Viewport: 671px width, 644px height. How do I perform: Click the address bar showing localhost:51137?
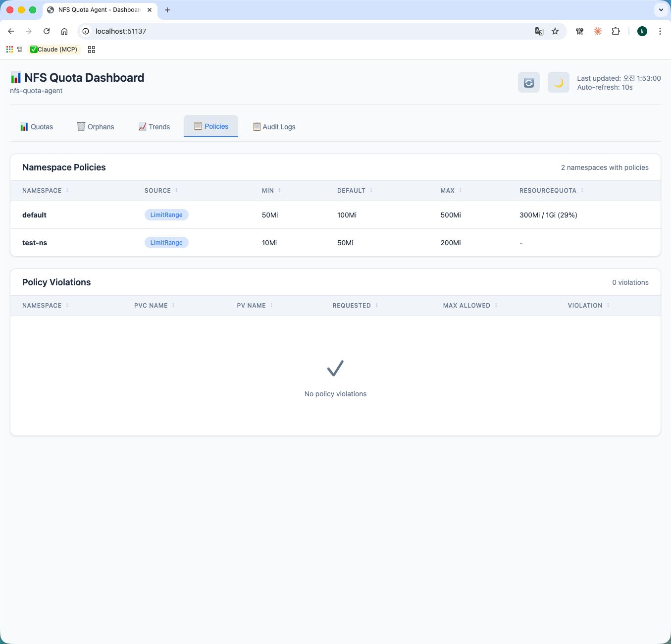297,31
